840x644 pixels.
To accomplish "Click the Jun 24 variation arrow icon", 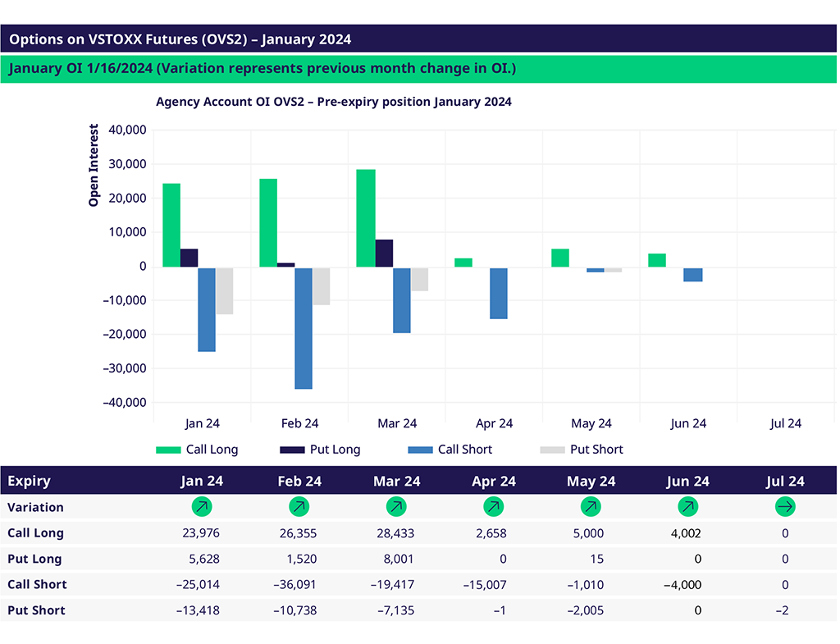I will (x=688, y=507).
